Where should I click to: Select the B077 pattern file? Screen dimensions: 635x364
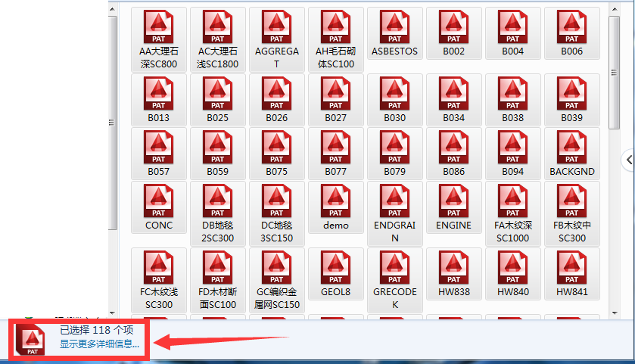coord(336,154)
